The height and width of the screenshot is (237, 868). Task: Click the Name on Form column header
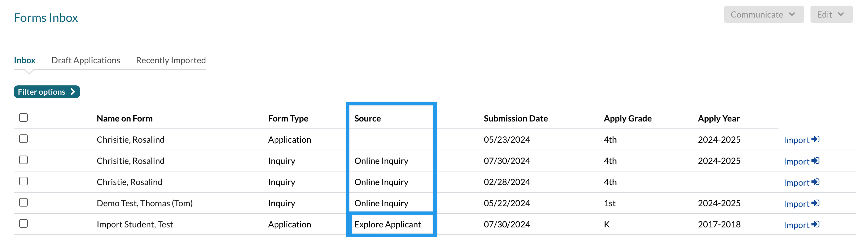(124, 118)
